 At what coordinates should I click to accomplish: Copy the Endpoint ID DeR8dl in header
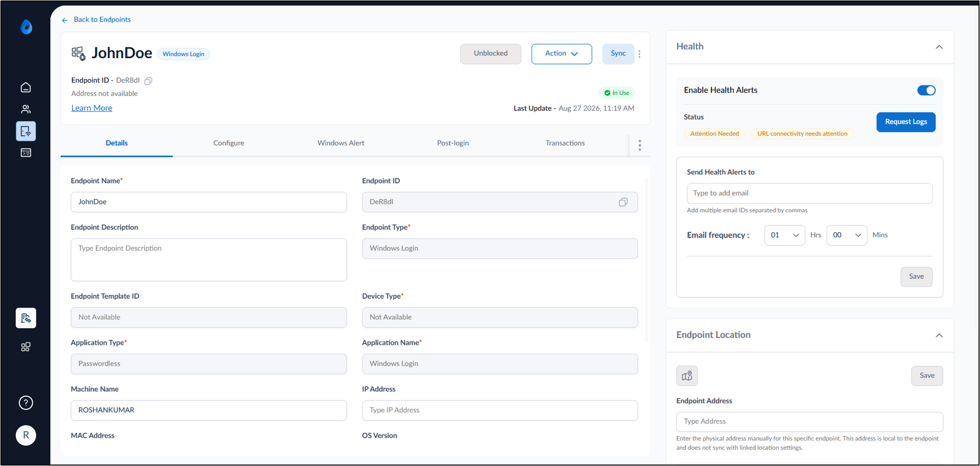coord(149,81)
